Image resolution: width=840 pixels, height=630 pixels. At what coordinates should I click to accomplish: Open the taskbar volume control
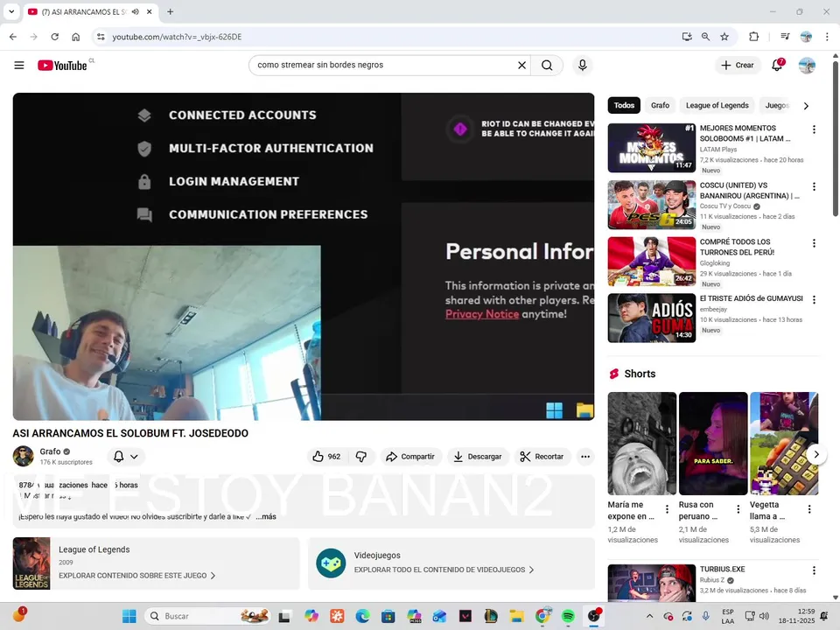coord(765,616)
